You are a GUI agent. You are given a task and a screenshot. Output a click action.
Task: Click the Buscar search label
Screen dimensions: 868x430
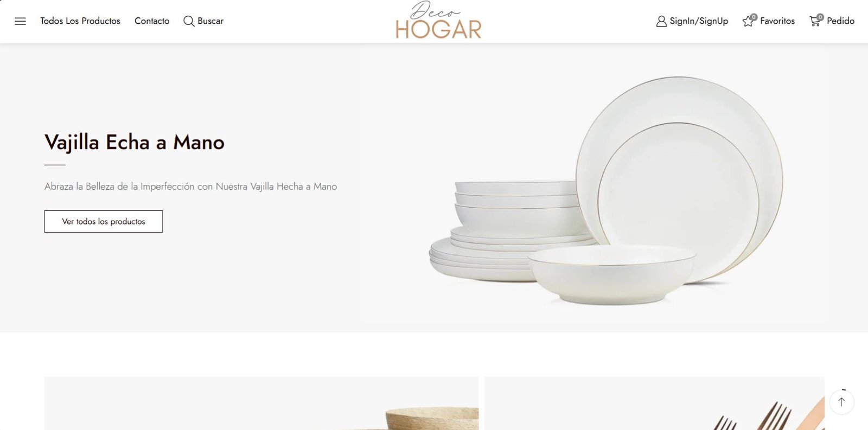pos(210,21)
